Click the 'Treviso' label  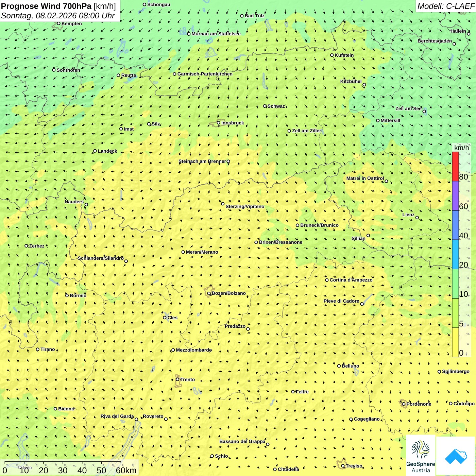[354, 466]
